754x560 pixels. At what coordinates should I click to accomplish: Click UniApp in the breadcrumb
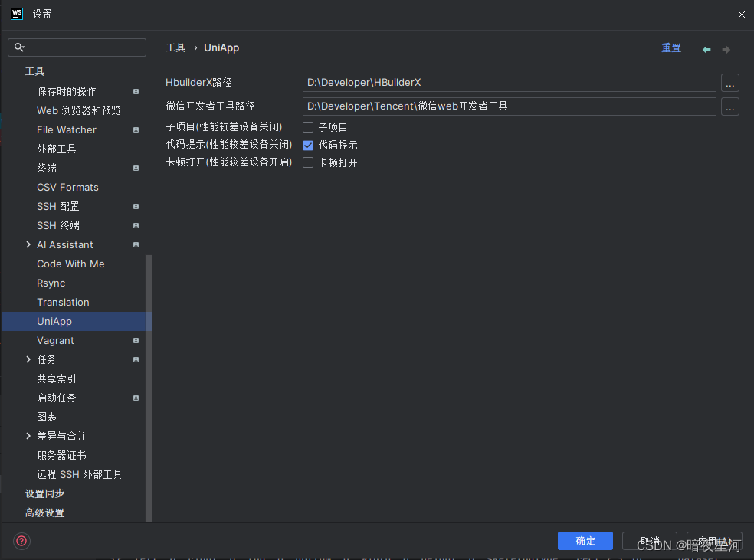coord(221,47)
